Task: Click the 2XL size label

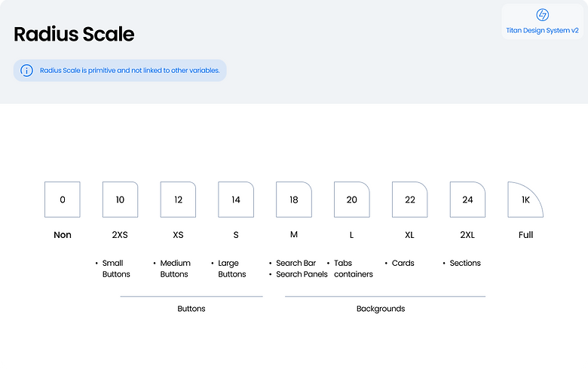Action: pyautogui.click(x=467, y=235)
